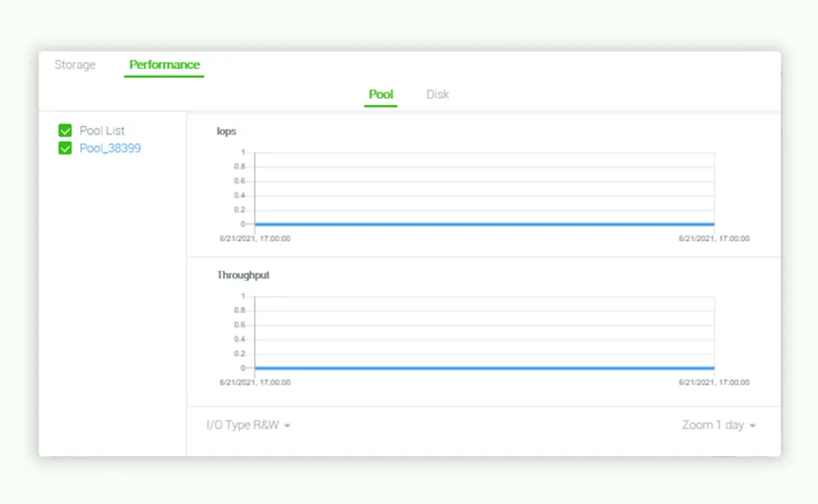Click the Throughput chart title
The image size is (818, 504).
[243, 275]
